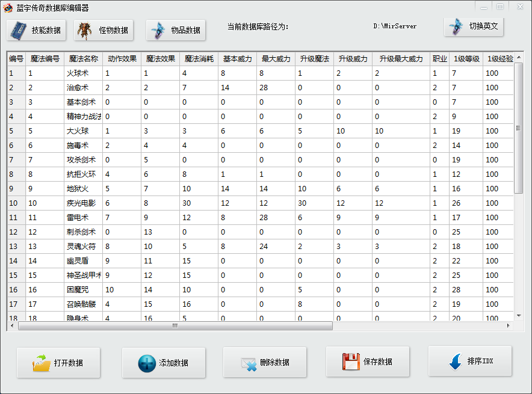The height and width of the screenshot is (394, 532).
Task: Select the 困魔咒 name cell
Action: pyautogui.click(x=83, y=289)
